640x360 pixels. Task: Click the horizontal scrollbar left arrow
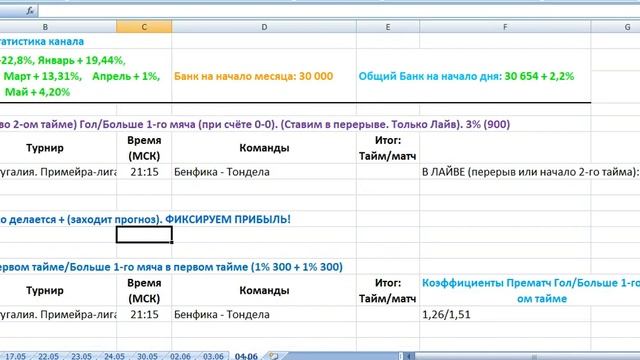pyautogui.click(x=409, y=356)
